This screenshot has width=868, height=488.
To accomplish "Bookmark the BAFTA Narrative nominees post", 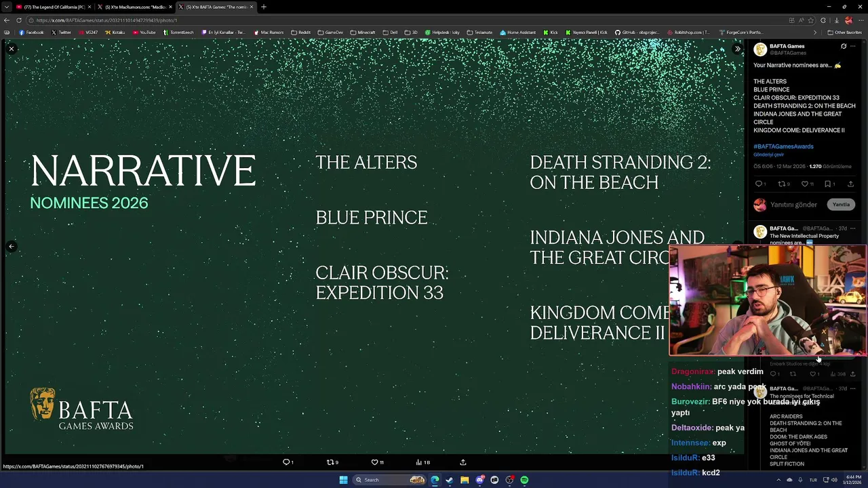I will tap(829, 184).
